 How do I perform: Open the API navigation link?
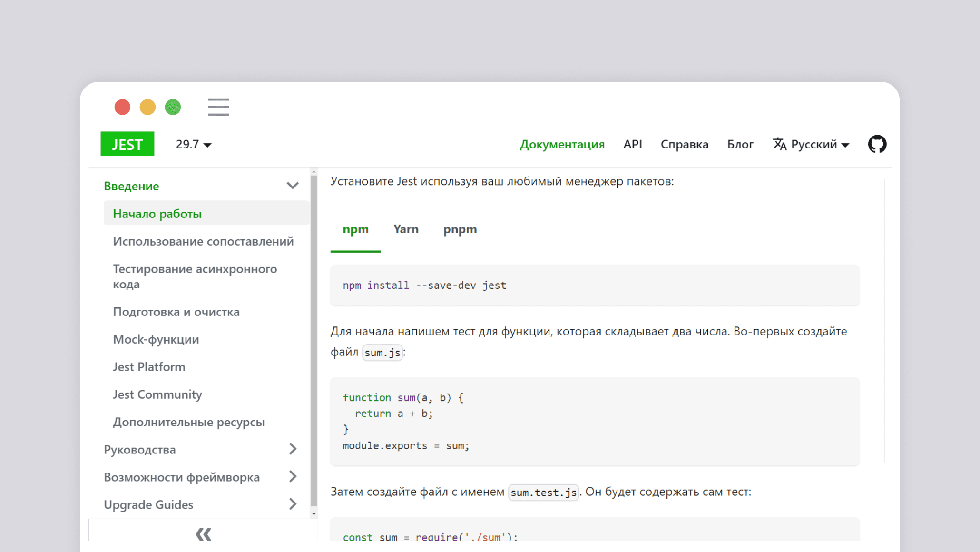(x=632, y=144)
